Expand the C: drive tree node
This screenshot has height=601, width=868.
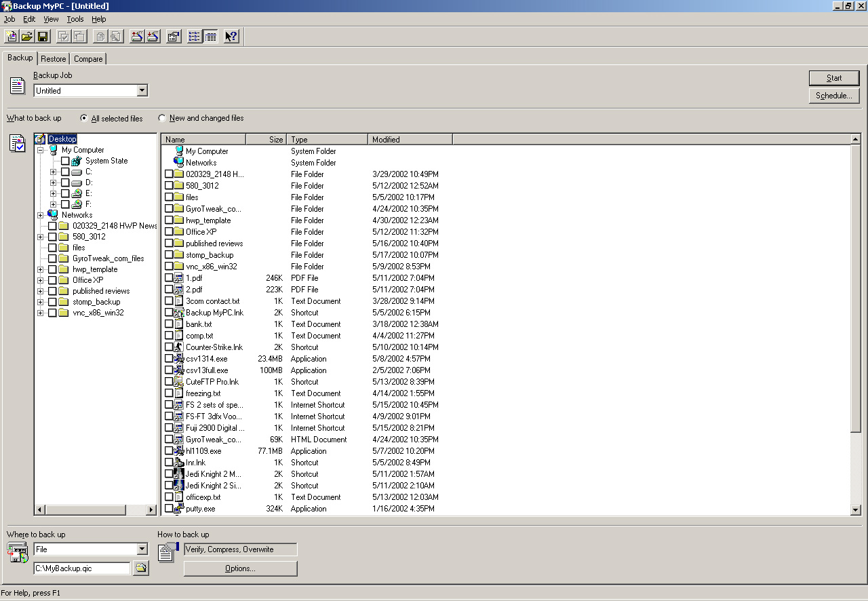coord(54,172)
